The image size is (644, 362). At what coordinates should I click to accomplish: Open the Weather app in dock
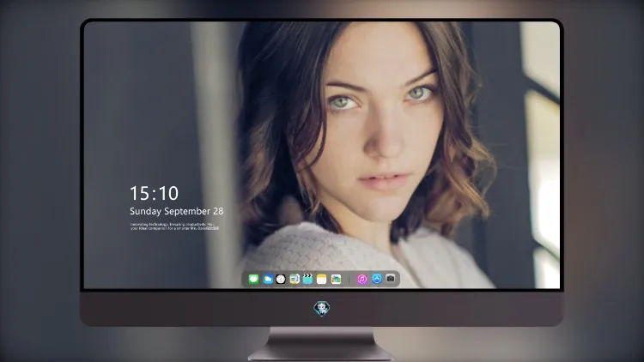[x=267, y=279]
